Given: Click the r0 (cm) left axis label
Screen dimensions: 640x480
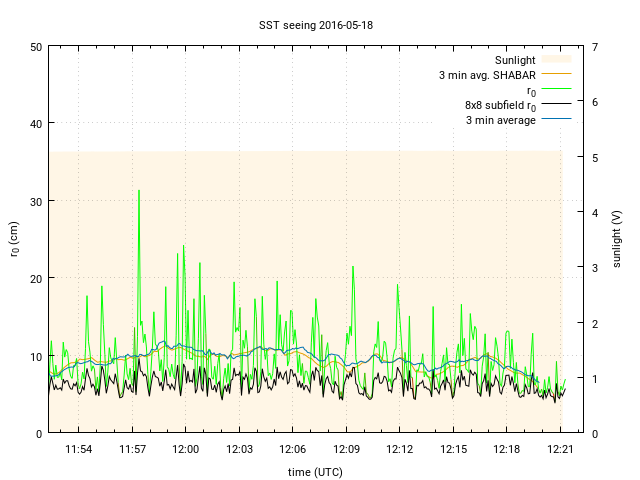Looking at the screenshot, I should click(14, 239).
